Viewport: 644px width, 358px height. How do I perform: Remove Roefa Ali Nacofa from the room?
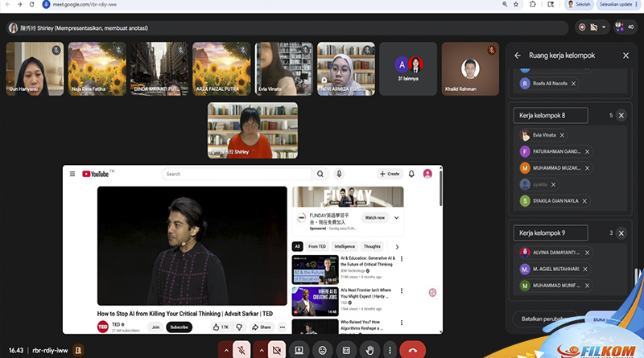(x=573, y=84)
